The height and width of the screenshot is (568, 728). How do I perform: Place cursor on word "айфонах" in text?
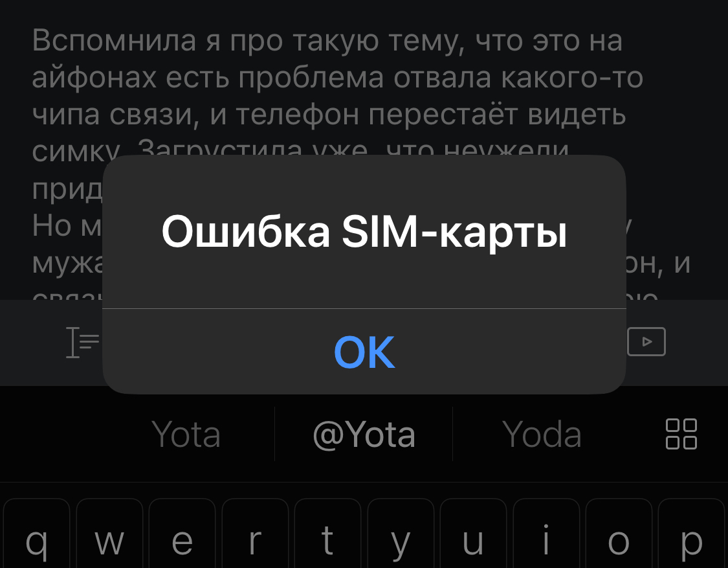tap(94, 77)
